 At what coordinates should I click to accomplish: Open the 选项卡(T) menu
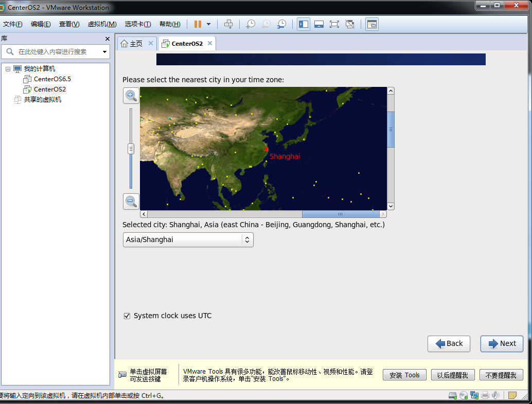[x=138, y=24]
